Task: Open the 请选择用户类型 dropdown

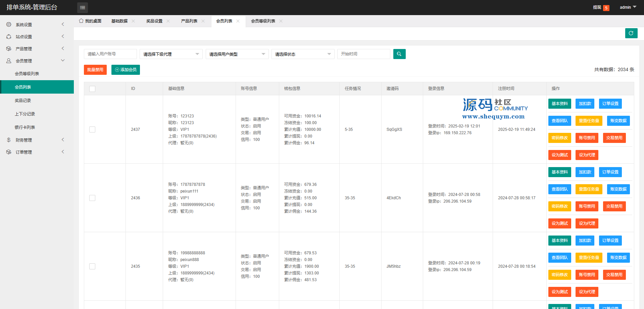Action: 237,54
